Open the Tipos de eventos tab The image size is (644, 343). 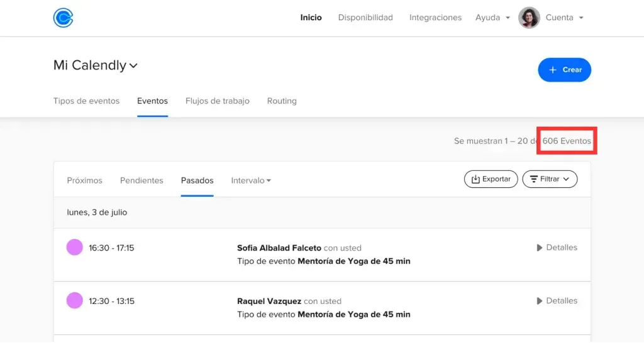click(86, 101)
